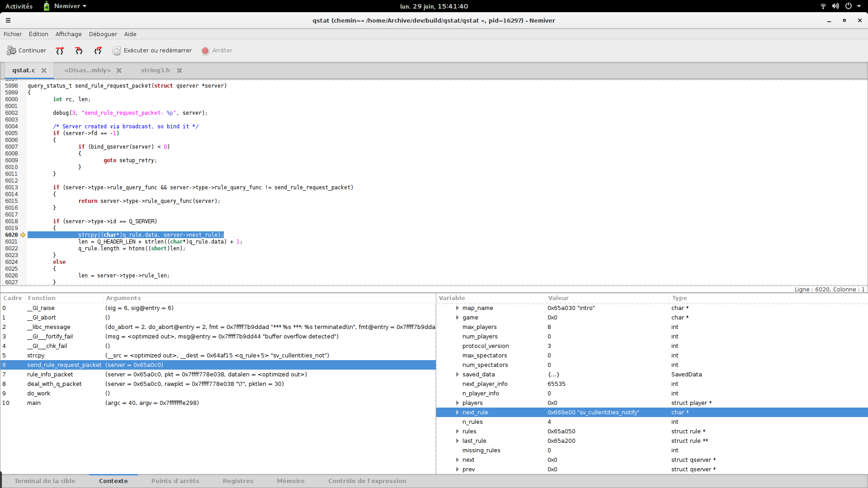Switch to the <Disas...mbly> tab

88,70
